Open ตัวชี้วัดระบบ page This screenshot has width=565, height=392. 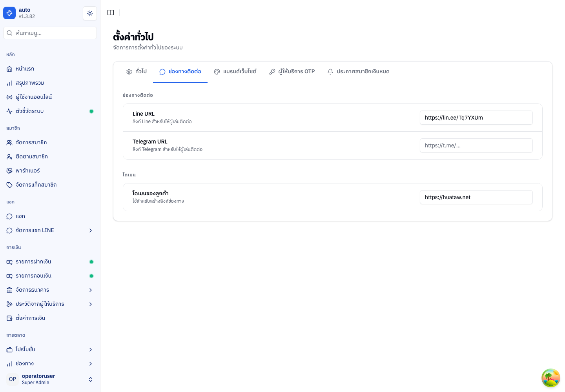(50, 111)
